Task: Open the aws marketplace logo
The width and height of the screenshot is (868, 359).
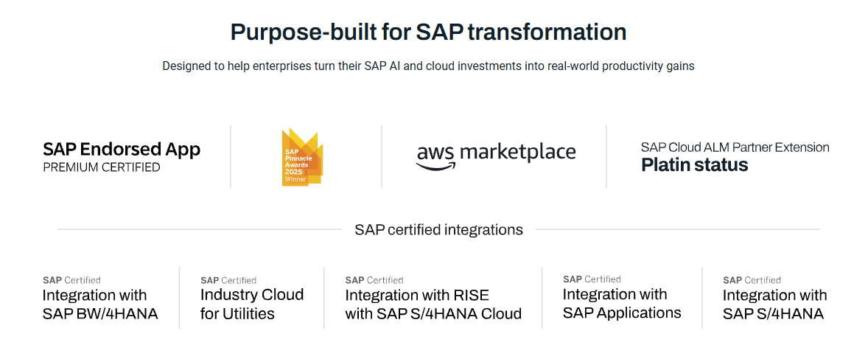Action: pyautogui.click(x=496, y=155)
